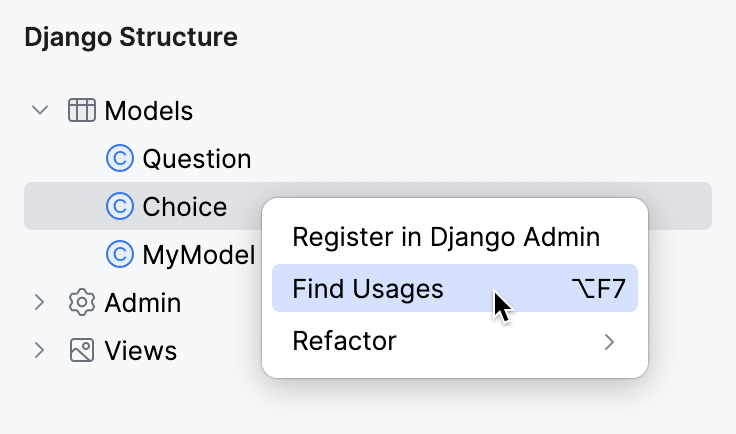This screenshot has width=736, height=434.
Task: Click the Django Structure panel title
Action: [x=131, y=38]
